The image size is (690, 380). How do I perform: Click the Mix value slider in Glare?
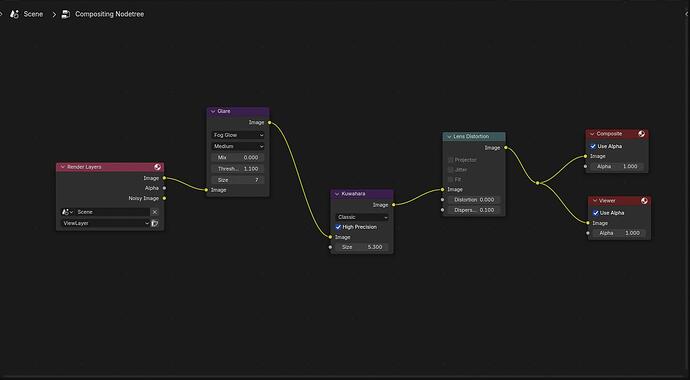coord(238,157)
